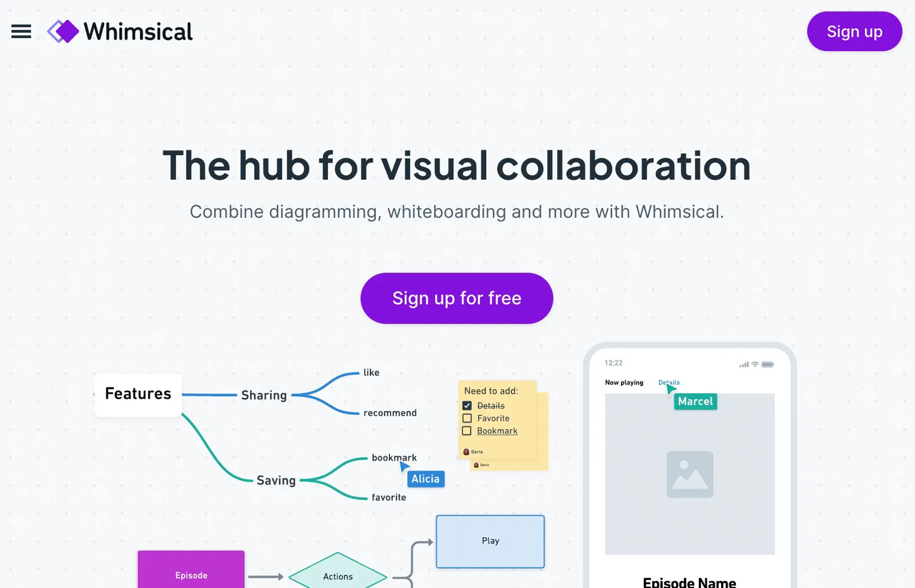Image resolution: width=915 pixels, height=588 pixels.
Task: Select the purple Episode flowchart box
Action: [x=191, y=570]
